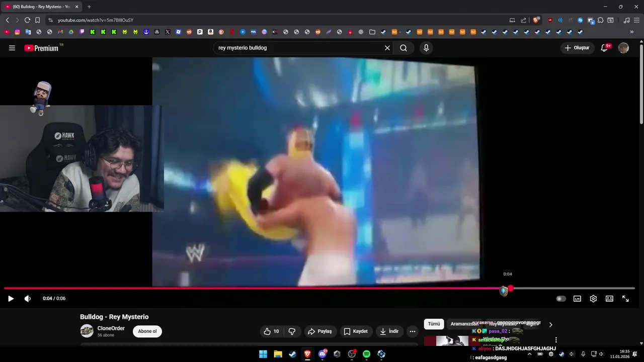Click the red scrubber handle on timeline

tap(511, 288)
